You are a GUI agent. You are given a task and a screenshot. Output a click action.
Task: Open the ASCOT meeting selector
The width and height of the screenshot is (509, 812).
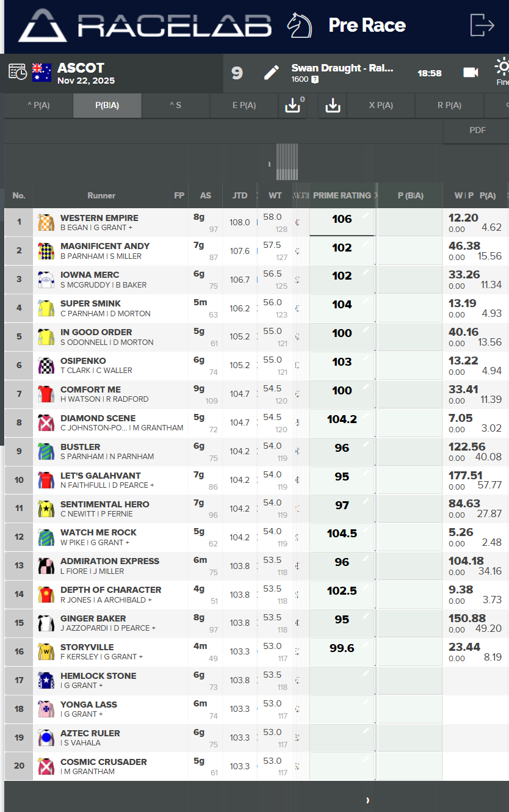pyautogui.click(x=81, y=68)
